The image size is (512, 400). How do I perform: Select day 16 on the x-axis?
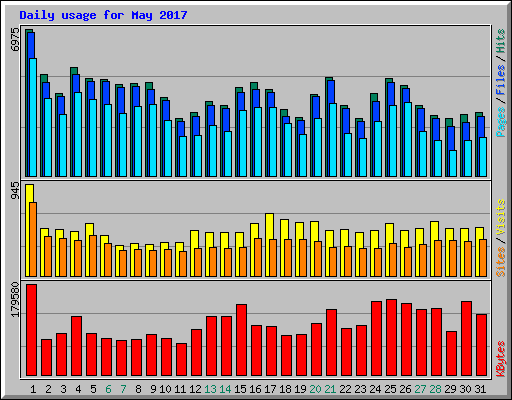pos(255,389)
